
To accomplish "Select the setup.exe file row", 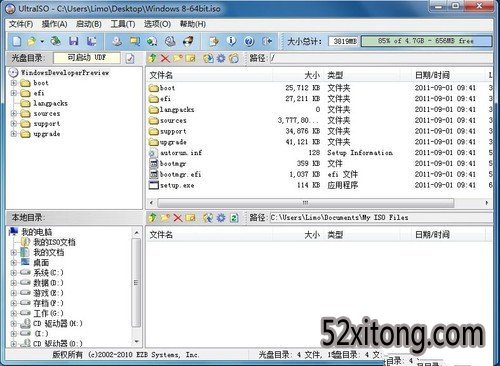I will [x=319, y=185].
